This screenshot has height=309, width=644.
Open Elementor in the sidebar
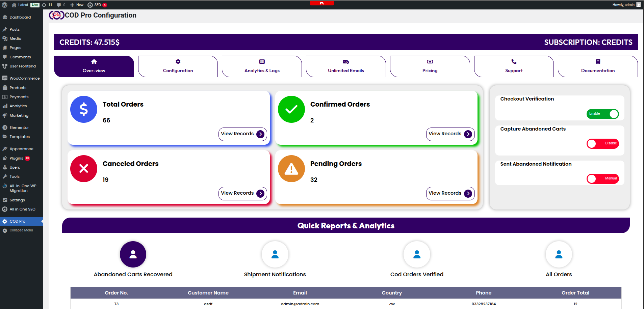pos(22,128)
